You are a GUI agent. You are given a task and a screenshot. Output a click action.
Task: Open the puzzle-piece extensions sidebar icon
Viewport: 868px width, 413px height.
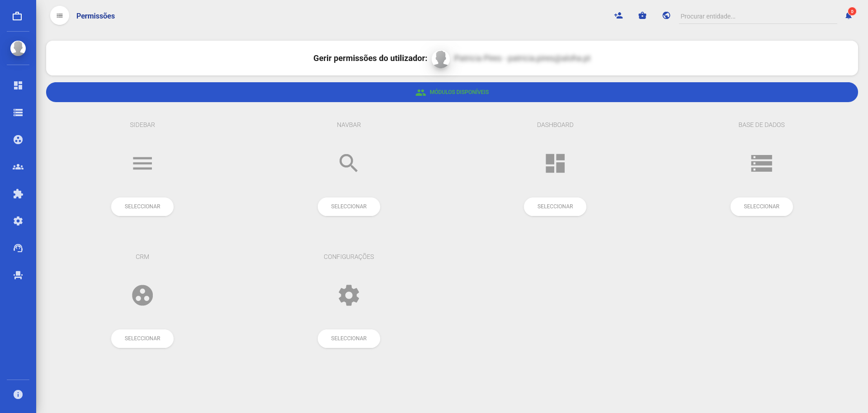pos(18,194)
